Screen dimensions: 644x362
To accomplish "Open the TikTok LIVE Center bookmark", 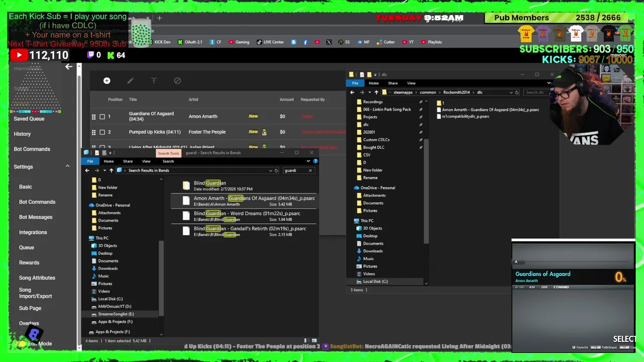I will coord(270,42).
